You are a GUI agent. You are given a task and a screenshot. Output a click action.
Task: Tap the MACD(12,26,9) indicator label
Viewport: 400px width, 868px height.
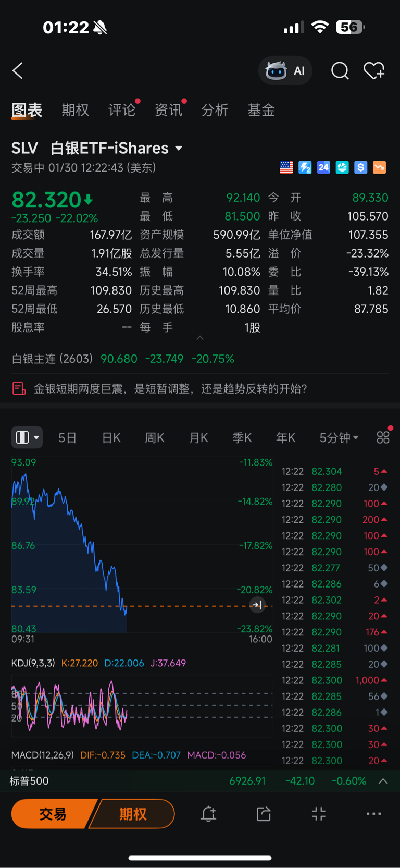point(43,755)
